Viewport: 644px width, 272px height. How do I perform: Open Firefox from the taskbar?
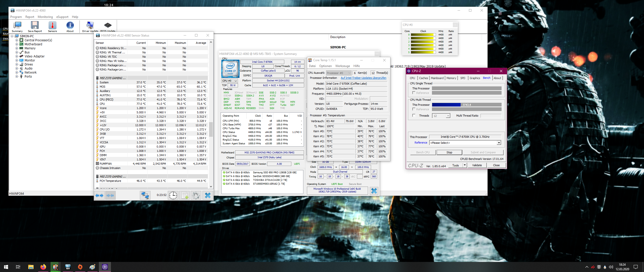tap(43, 267)
